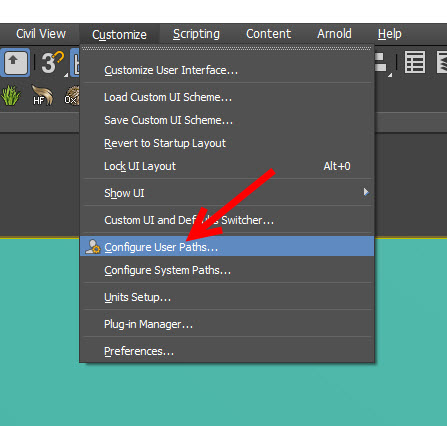The width and height of the screenshot is (447, 426).
Task: Click the up-arrow toolbar button
Action: [15, 62]
